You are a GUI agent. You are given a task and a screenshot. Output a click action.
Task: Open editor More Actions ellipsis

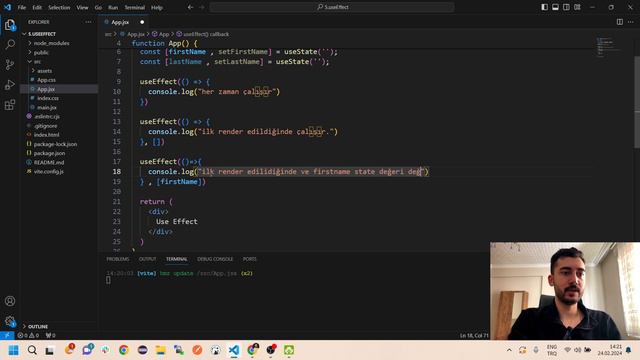[631, 22]
